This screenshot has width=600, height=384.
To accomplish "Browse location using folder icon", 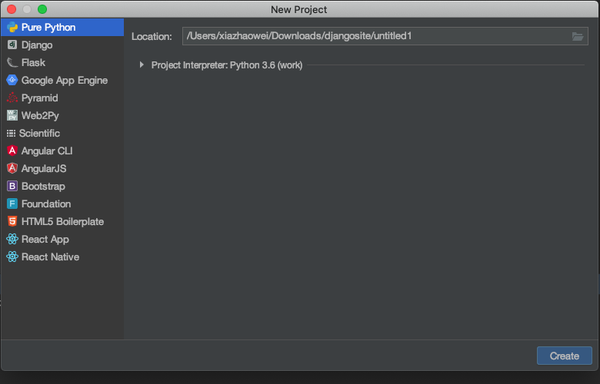I will pyautogui.click(x=577, y=37).
